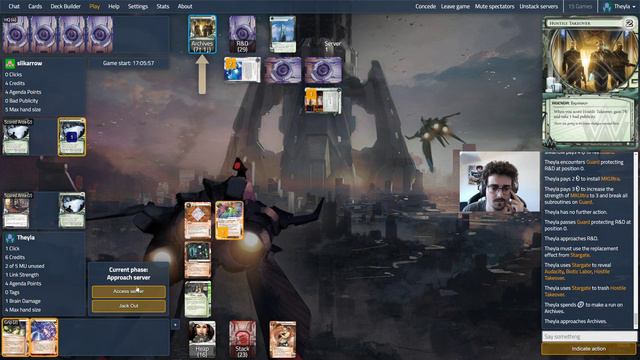Click the click-symbol in the Archives run message

580,304
